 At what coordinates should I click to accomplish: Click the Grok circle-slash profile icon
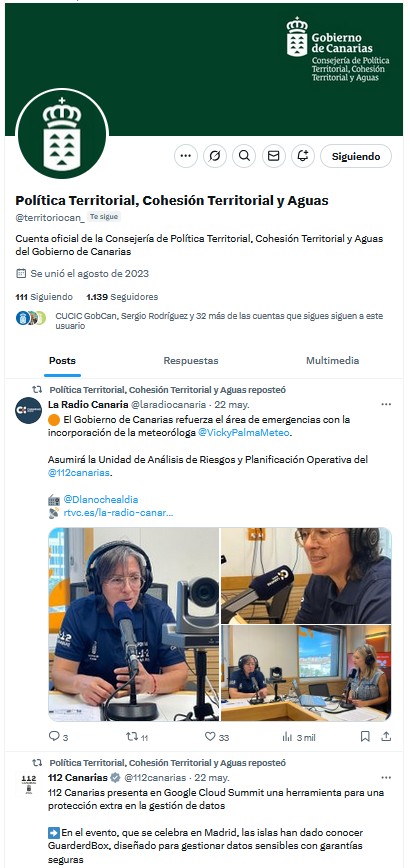[215, 156]
